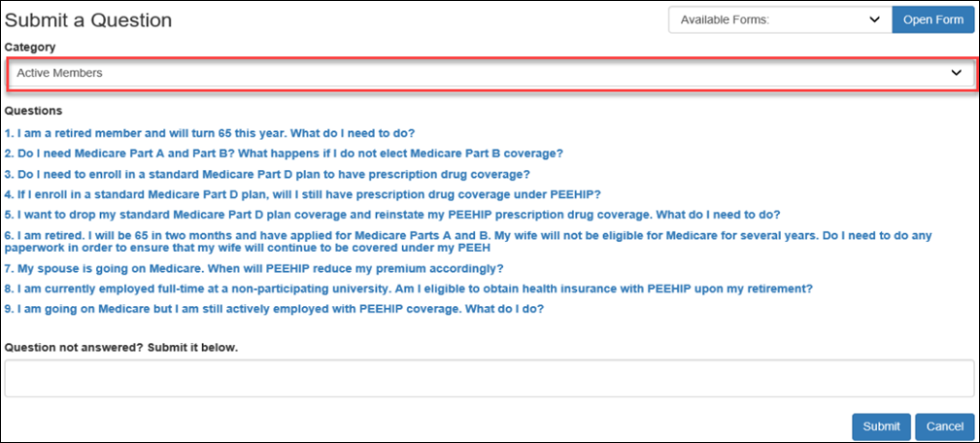Open the Category dropdown showing Active Members
This screenshot has height=443, width=980.
point(490,73)
